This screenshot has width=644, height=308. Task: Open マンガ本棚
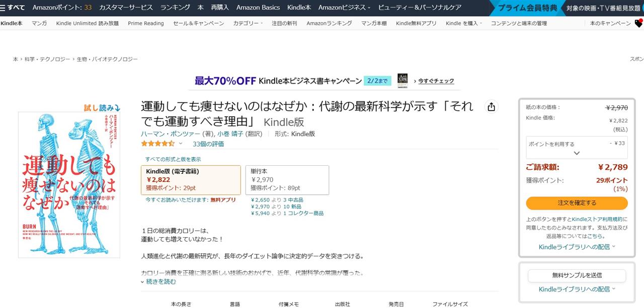(x=374, y=24)
